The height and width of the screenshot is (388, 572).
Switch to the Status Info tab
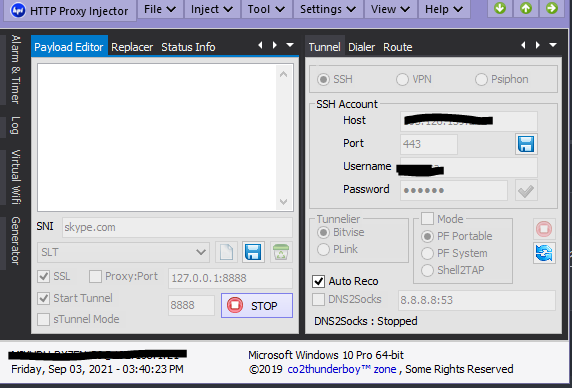click(188, 47)
